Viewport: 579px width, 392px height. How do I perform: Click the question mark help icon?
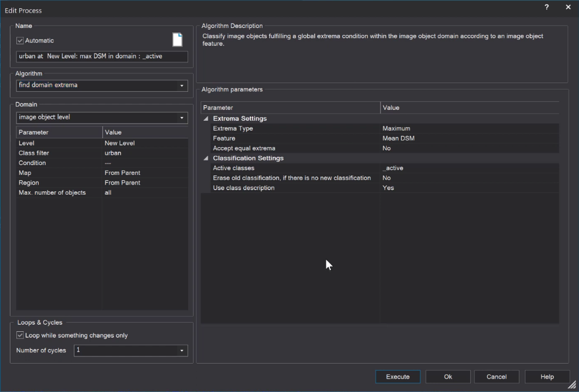[x=547, y=8]
